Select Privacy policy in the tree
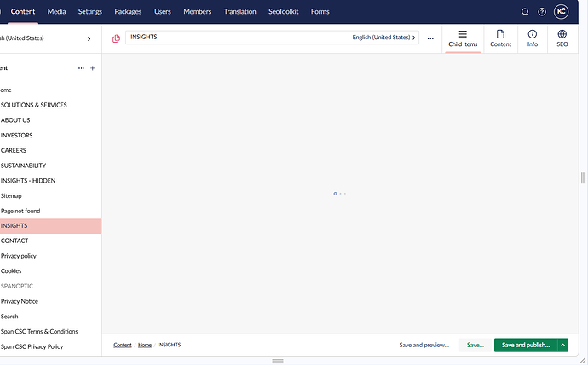The width and height of the screenshot is (588, 366). point(19,256)
